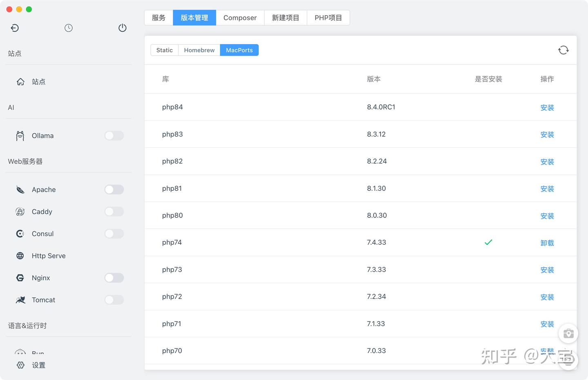Open the PHP项目 tab
Viewport: 588px width, 380px height.
(328, 18)
